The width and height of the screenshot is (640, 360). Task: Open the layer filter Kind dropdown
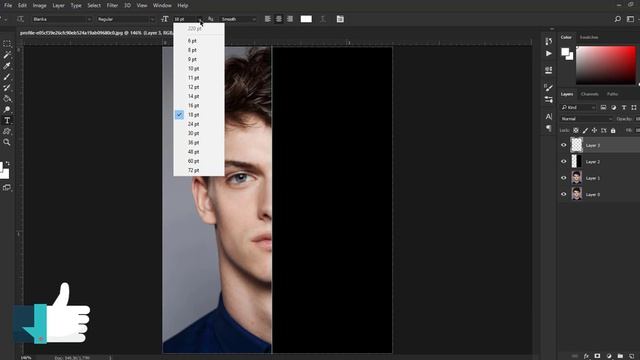point(578,107)
